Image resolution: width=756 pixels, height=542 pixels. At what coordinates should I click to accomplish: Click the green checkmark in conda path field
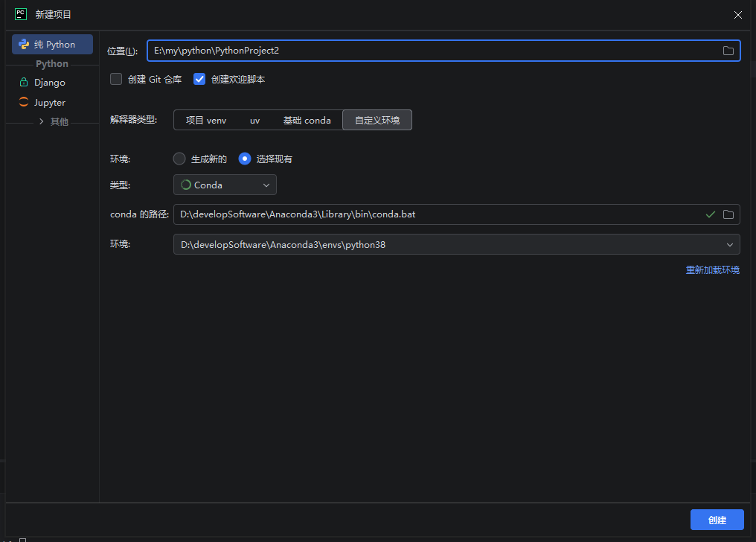tap(710, 214)
